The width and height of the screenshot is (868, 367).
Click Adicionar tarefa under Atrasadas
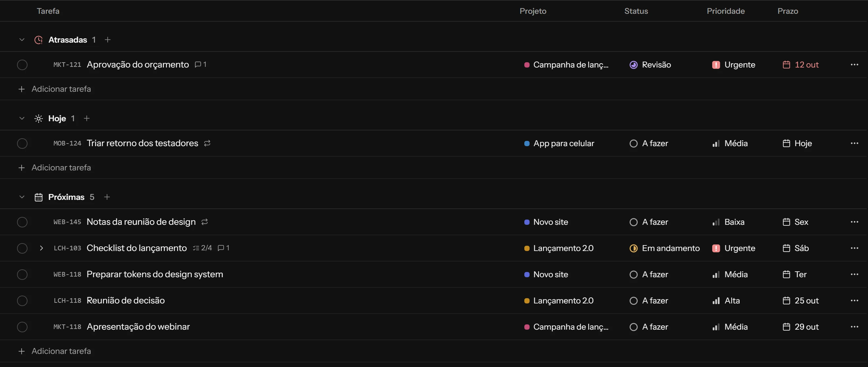[54, 89]
